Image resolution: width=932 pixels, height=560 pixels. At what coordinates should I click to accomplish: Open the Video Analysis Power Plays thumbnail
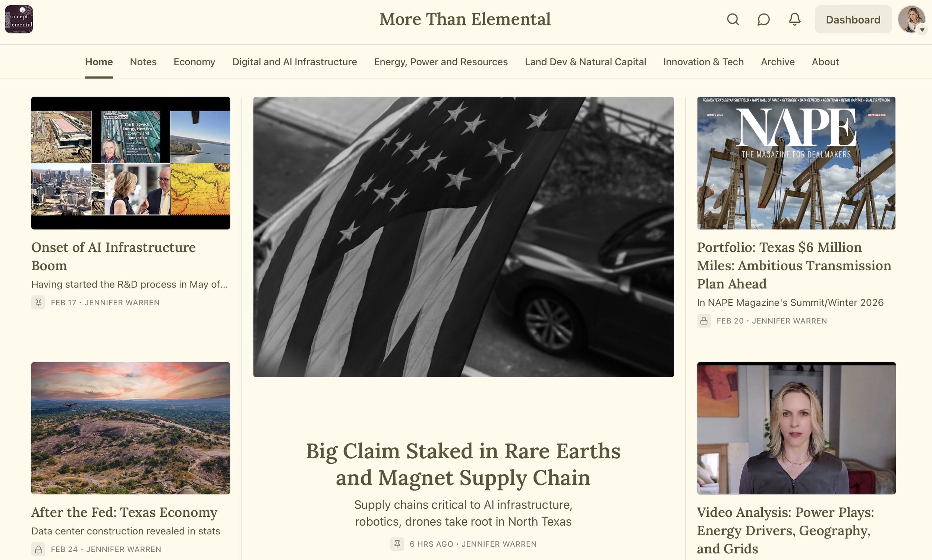click(796, 428)
